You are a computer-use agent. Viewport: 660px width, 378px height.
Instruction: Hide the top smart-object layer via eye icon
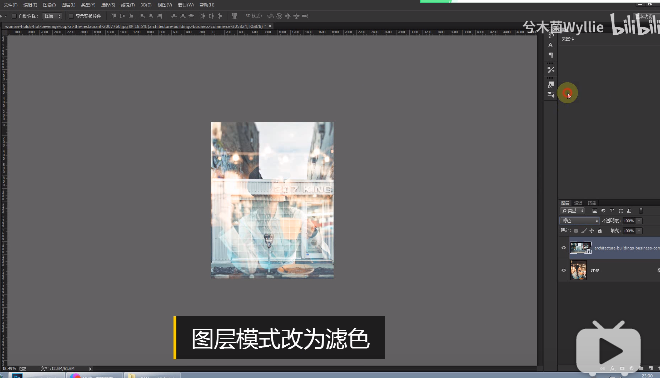pyautogui.click(x=564, y=248)
